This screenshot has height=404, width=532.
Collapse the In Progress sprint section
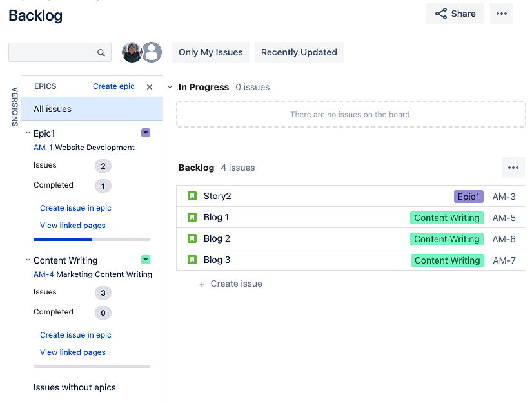tap(170, 87)
